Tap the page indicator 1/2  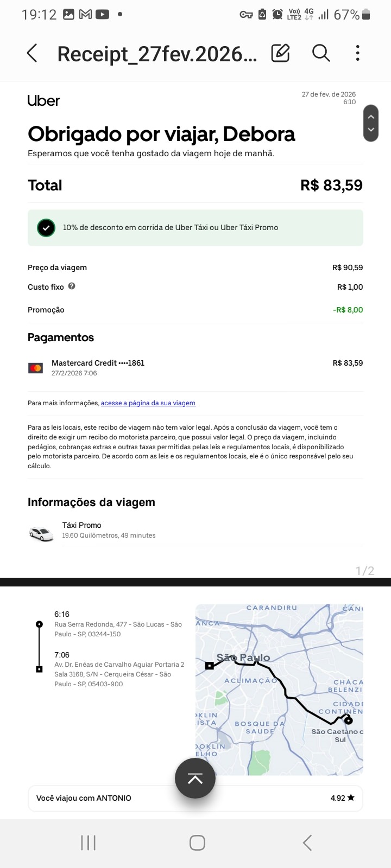[365, 571]
